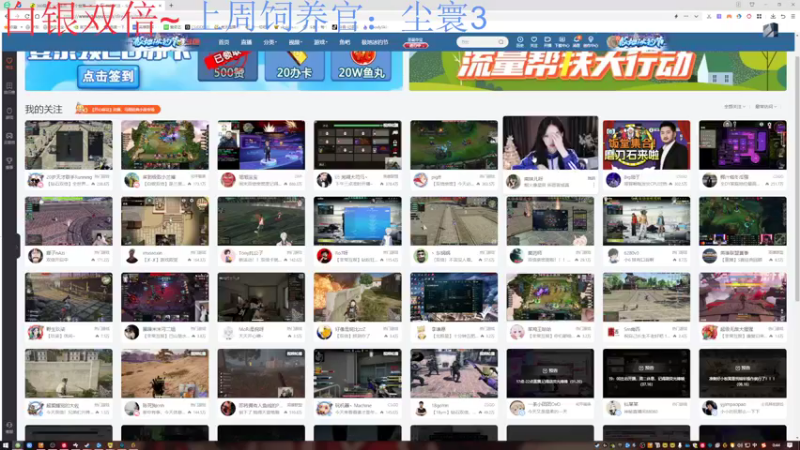Open the messages icon with the red badge
This screenshot has height=450, width=800.
pos(576,40)
